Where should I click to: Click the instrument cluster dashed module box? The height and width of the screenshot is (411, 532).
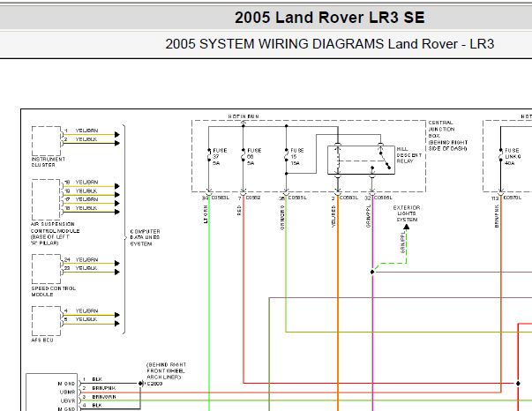pos(46,141)
